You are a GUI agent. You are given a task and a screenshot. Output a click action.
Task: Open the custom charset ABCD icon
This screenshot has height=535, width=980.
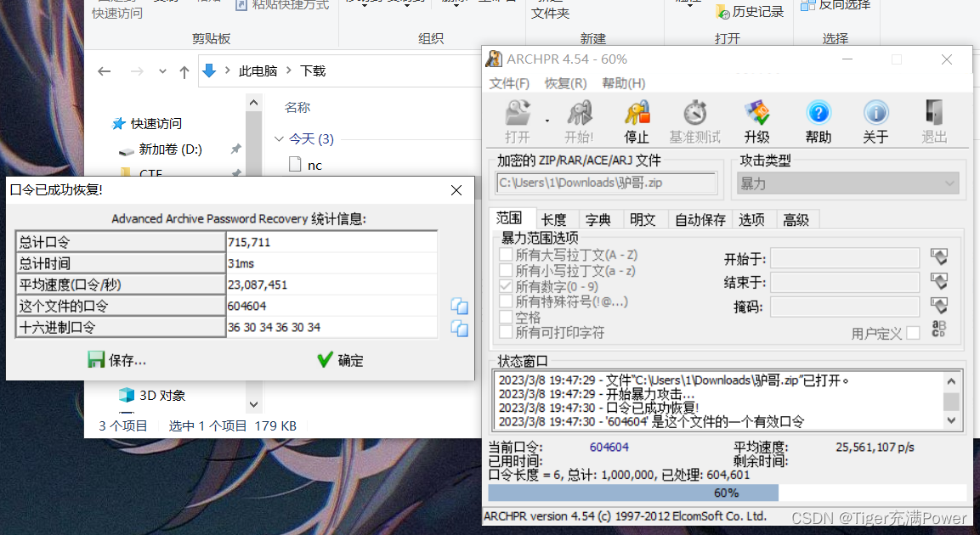click(x=938, y=329)
